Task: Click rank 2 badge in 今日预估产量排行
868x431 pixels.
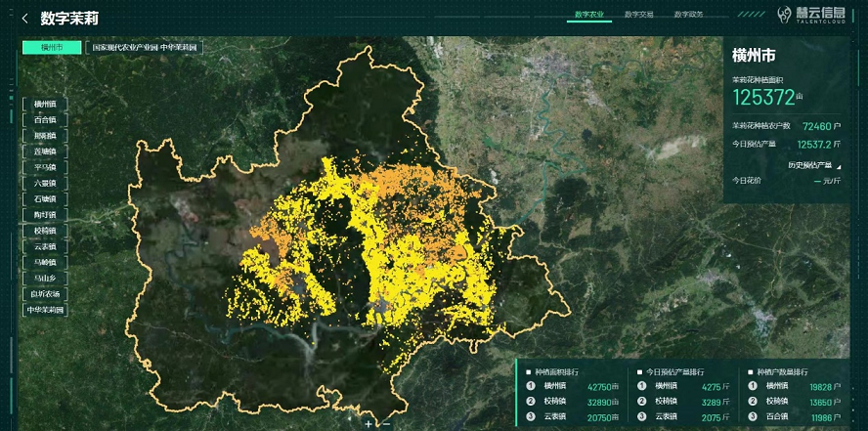Action: coord(640,402)
